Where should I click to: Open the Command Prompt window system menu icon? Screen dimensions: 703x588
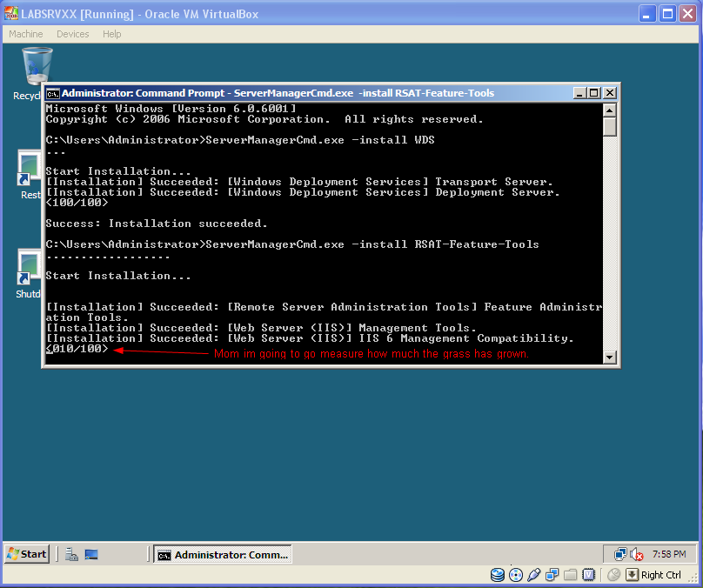point(53,93)
